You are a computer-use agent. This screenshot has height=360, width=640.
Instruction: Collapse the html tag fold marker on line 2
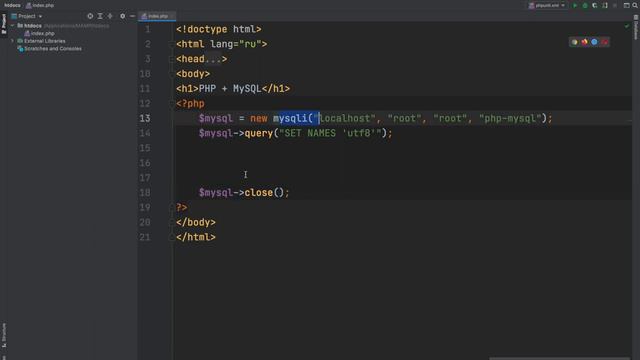pyautogui.click(x=171, y=44)
